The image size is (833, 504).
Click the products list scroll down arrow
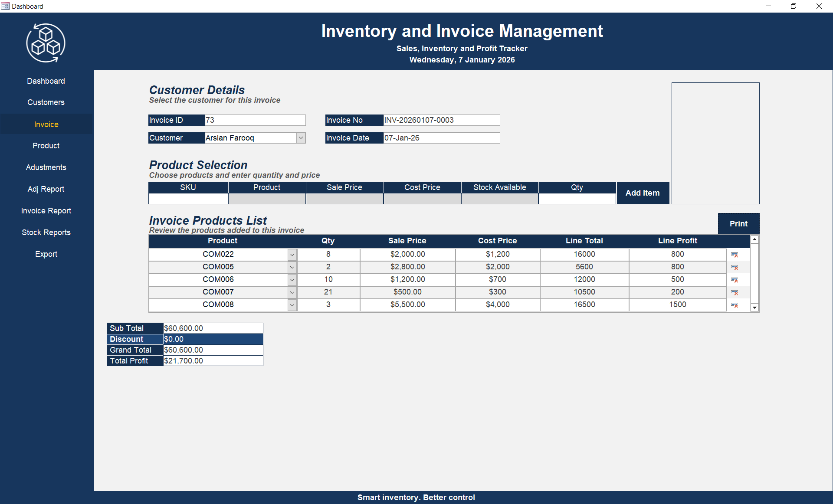(x=755, y=308)
